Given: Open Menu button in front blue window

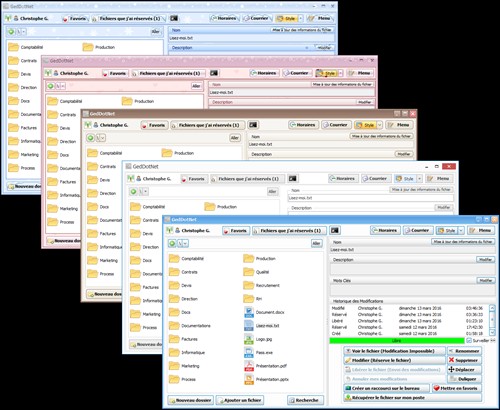Looking at the screenshot, I should (x=481, y=230).
